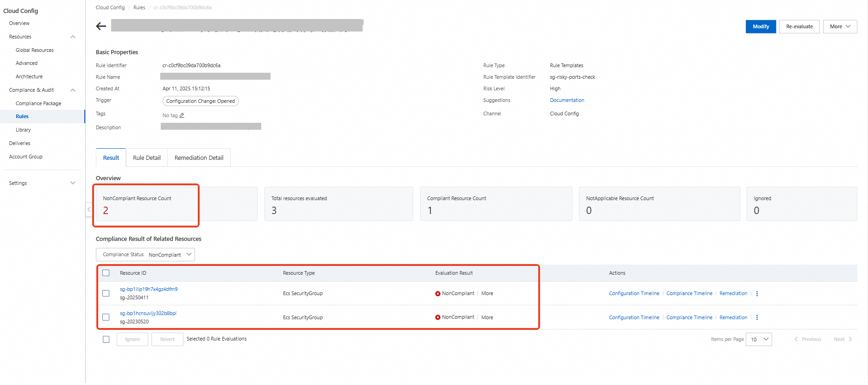The width and height of the screenshot is (868, 385).
Task: Click Cloud Config in the breadcrumb
Action: tap(110, 7)
